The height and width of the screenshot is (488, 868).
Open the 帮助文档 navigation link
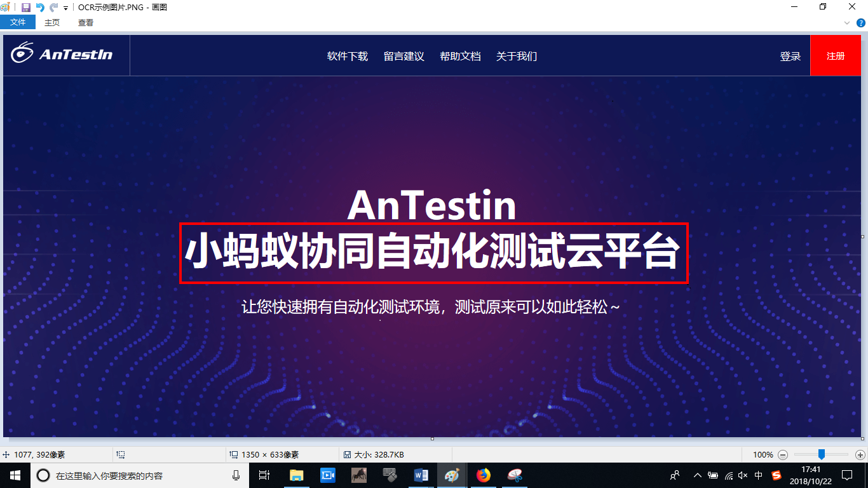pos(460,56)
